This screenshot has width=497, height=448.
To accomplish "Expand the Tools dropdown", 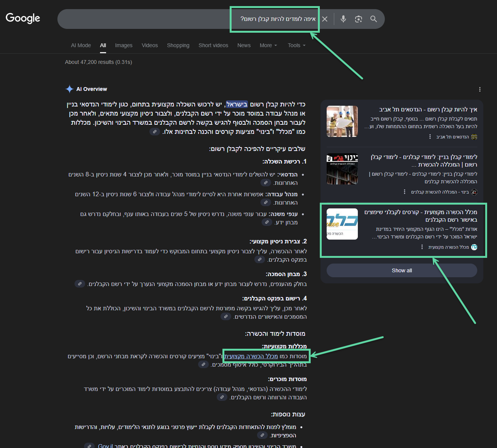I will click(296, 45).
